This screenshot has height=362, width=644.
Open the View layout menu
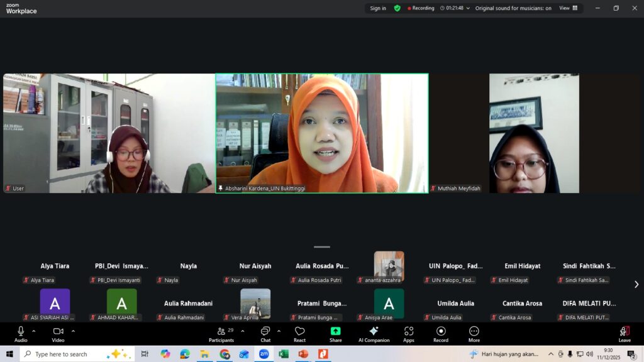568,8
